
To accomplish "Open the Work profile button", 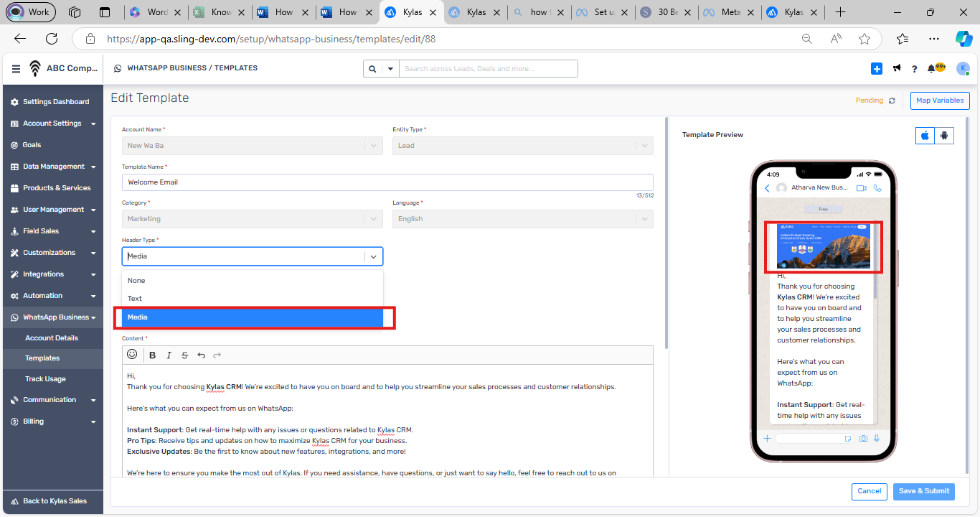I will click(29, 12).
